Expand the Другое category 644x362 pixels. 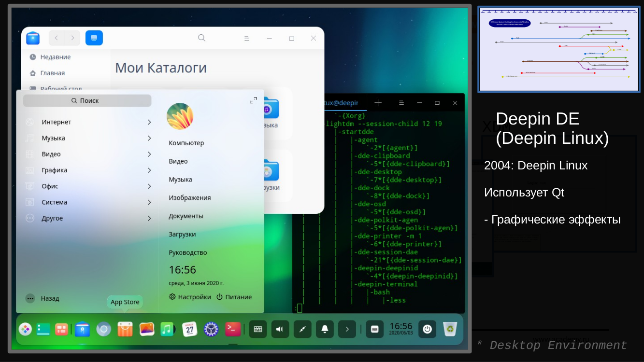point(88,218)
